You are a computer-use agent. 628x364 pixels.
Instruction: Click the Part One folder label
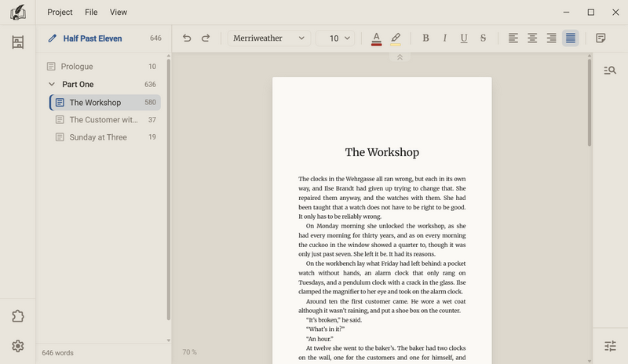click(78, 85)
